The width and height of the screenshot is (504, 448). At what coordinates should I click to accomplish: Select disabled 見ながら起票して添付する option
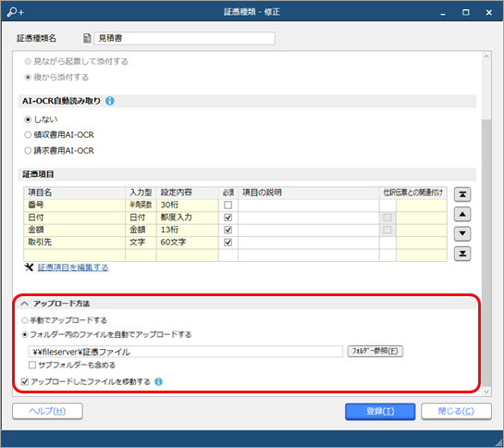point(28,61)
